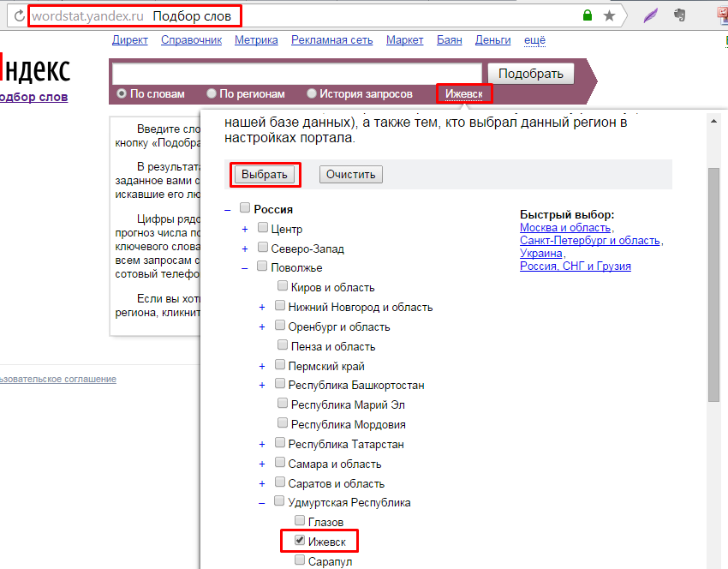Reload page with the refresh icon

pyautogui.click(x=19, y=16)
